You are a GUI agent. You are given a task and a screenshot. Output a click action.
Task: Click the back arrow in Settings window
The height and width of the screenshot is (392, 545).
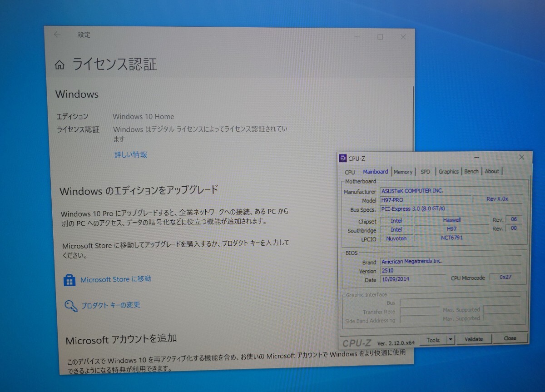pyautogui.click(x=57, y=34)
